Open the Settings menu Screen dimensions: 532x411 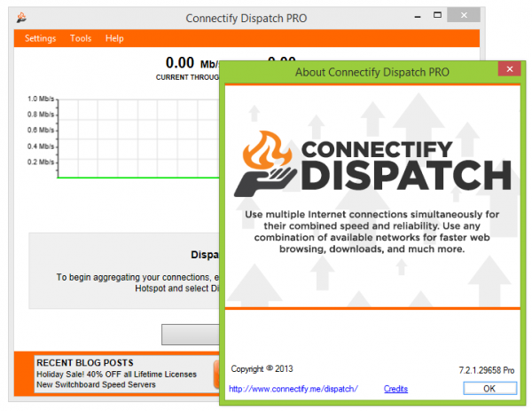tap(40, 38)
